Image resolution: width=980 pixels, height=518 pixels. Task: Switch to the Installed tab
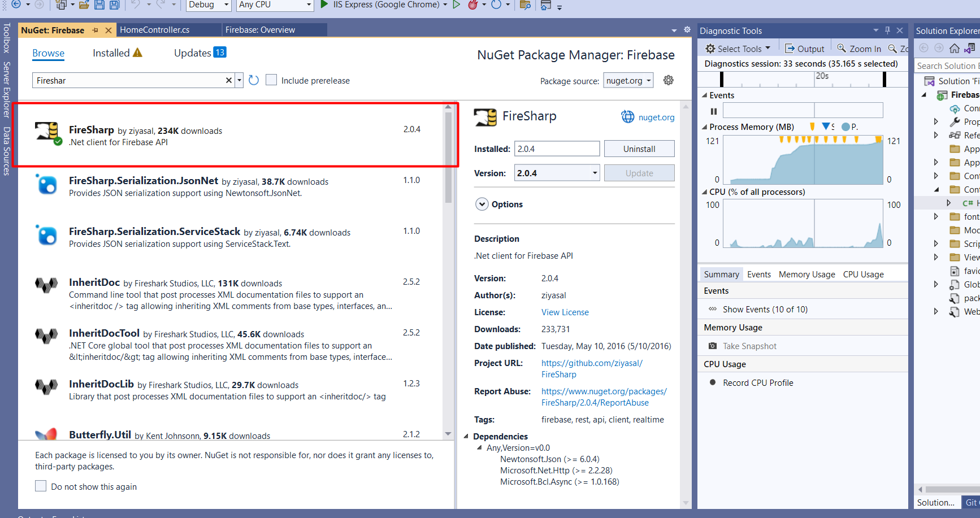tap(118, 53)
